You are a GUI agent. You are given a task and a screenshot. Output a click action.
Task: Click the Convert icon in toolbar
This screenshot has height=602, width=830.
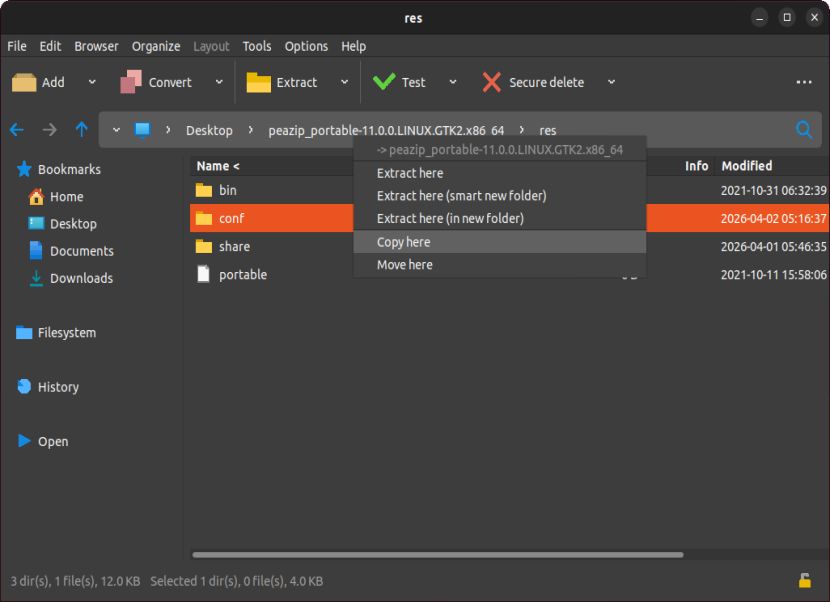pyautogui.click(x=131, y=82)
